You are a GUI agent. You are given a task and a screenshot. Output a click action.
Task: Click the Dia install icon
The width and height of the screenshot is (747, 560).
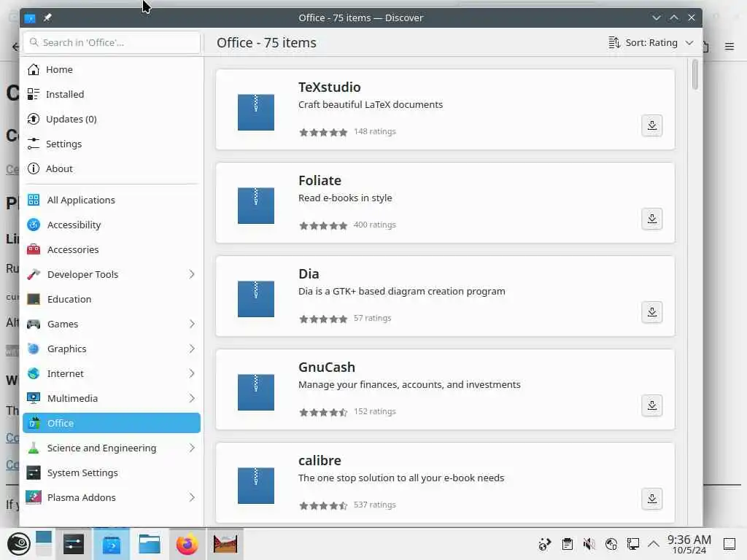point(651,312)
